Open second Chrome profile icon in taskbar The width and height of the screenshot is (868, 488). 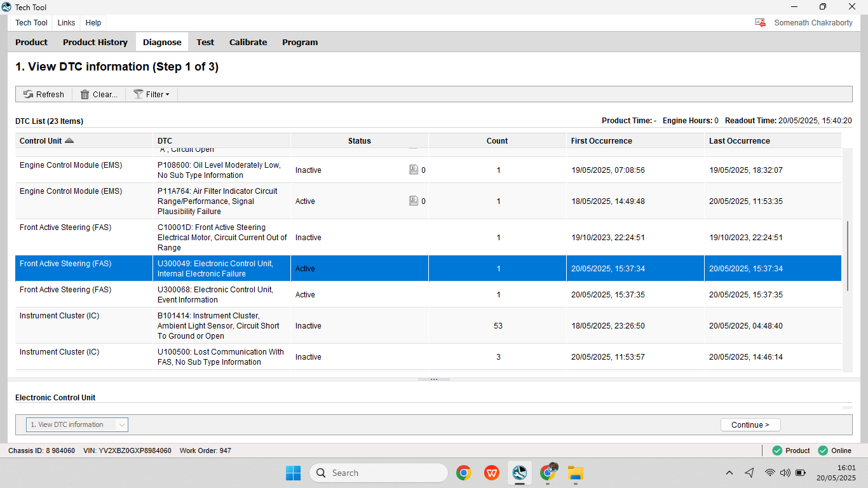(548, 473)
